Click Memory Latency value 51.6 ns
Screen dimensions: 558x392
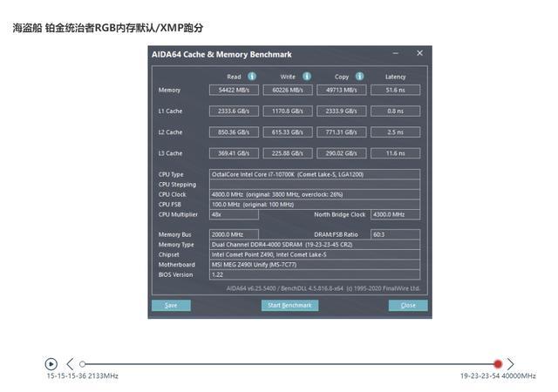point(395,90)
